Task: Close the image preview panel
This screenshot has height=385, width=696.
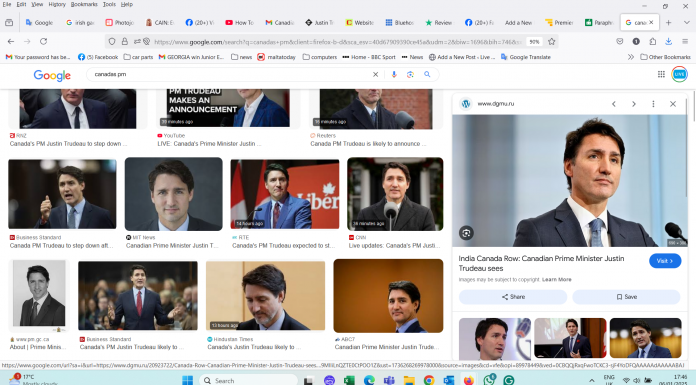Action: [x=672, y=103]
